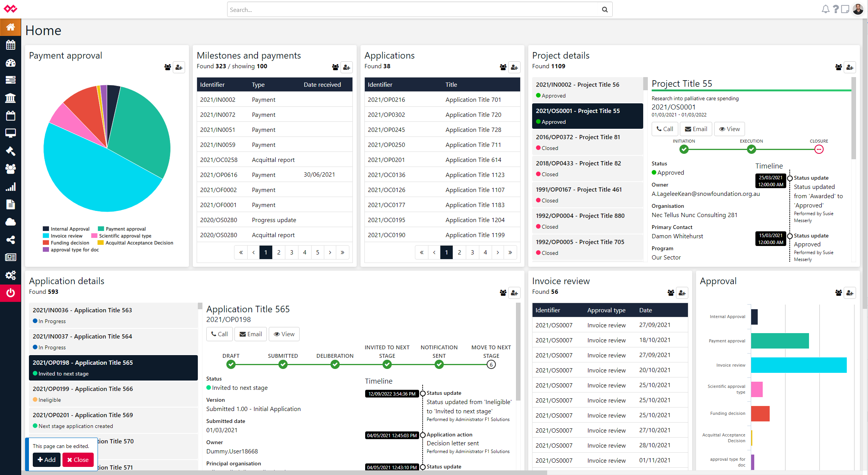Select the share/export sidebar icon

pyautogui.click(x=10, y=240)
